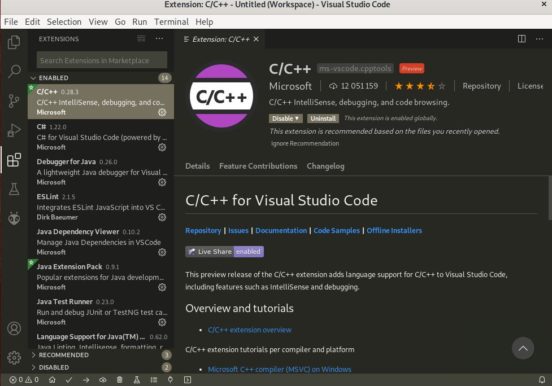Image resolution: width=552 pixels, height=386 pixels.
Task: Open the Manage gear in activity bar
Action: tap(14, 357)
